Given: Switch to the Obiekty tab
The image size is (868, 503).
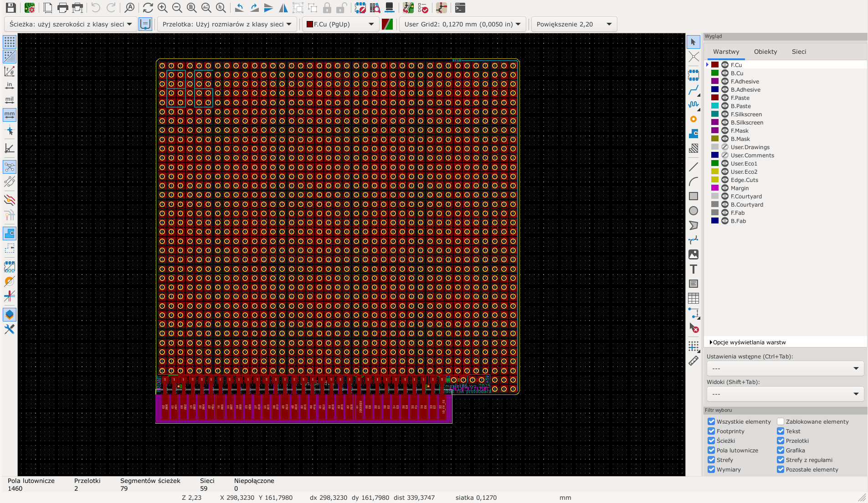Looking at the screenshot, I should coord(765,52).
